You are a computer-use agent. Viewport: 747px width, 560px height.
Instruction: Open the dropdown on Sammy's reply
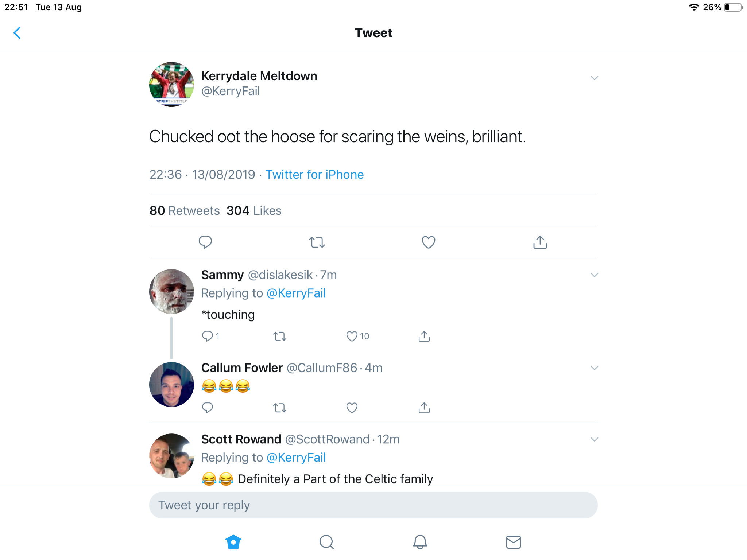pos(594,275)
